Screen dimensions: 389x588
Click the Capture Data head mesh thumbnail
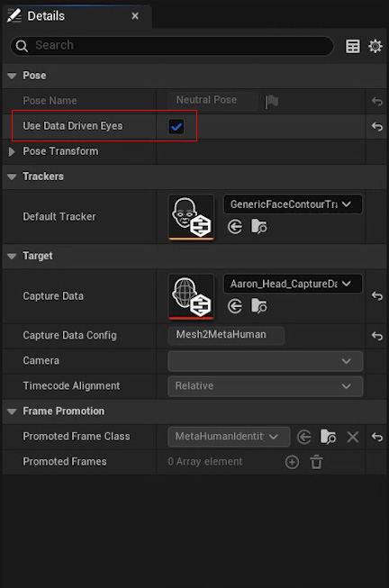pos(191,297)
